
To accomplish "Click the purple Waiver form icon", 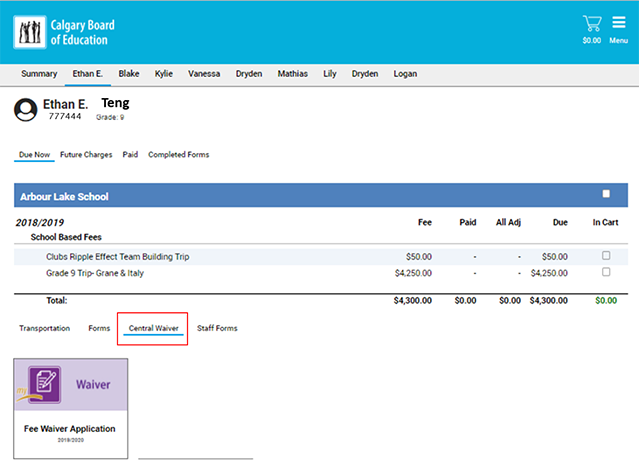I will pos(43,383).
